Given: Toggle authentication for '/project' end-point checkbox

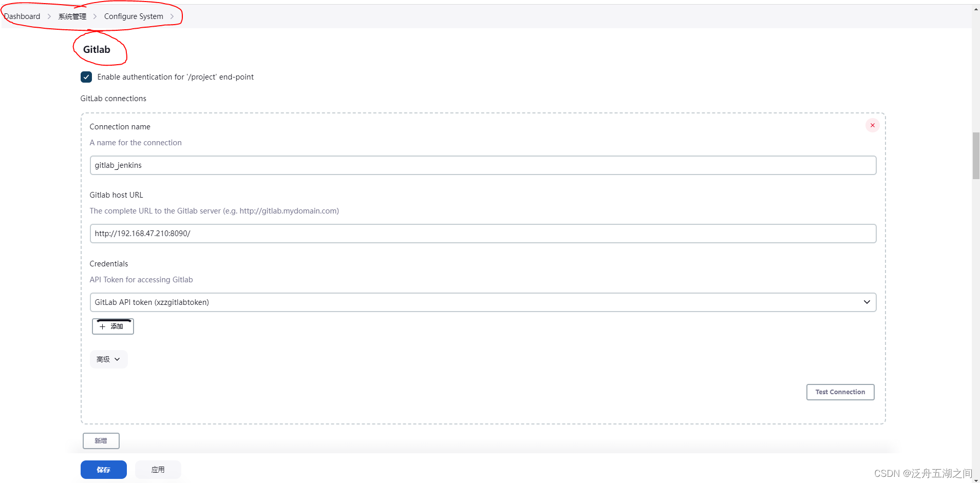Looking at the screenshot, I should [x=86, y=77].
